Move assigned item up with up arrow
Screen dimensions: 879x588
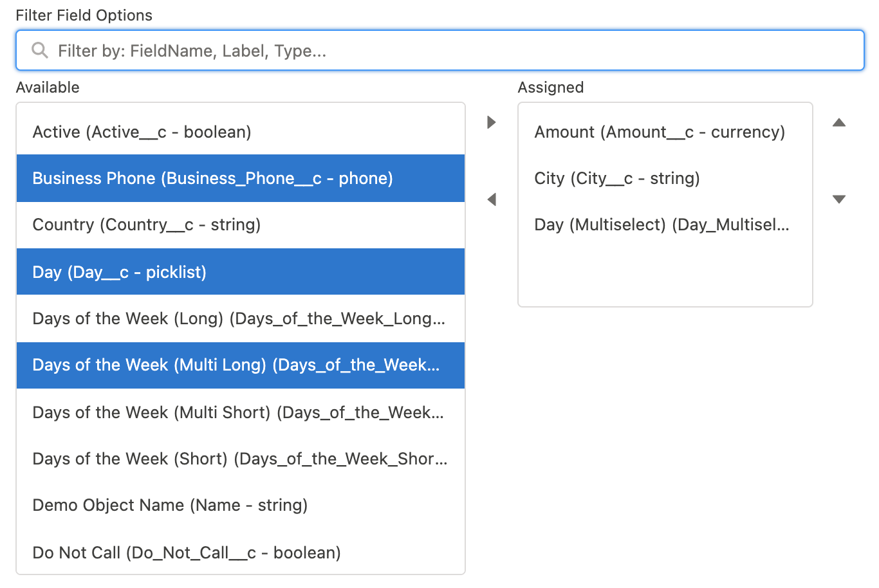(839, 122)
